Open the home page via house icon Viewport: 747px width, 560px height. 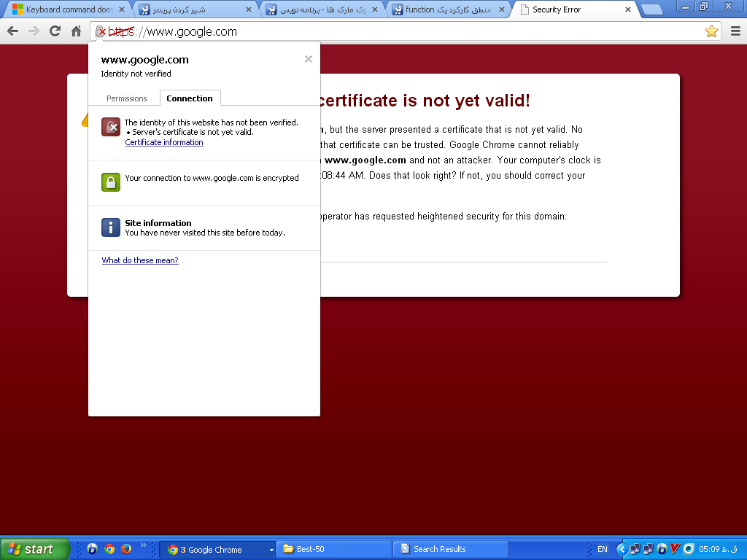coord(76,31)
